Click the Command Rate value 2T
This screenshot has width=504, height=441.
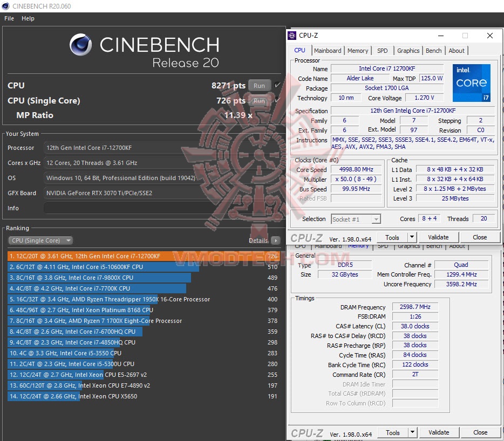pyautogui.click(x=415, y=374)
